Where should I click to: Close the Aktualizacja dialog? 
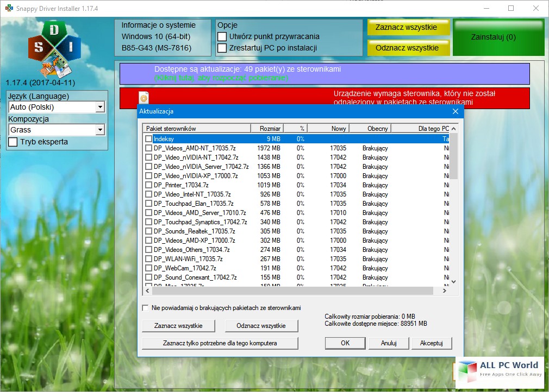(x=455, y=111)
